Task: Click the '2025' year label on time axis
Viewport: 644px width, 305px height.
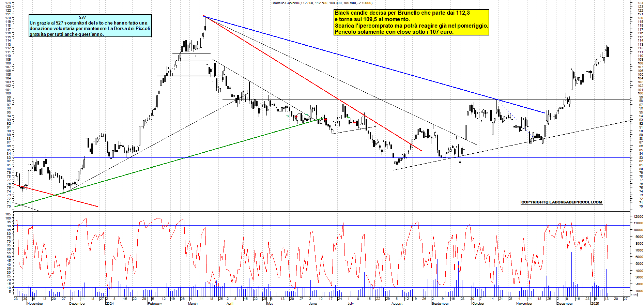Action: click(x=595, y=303)
